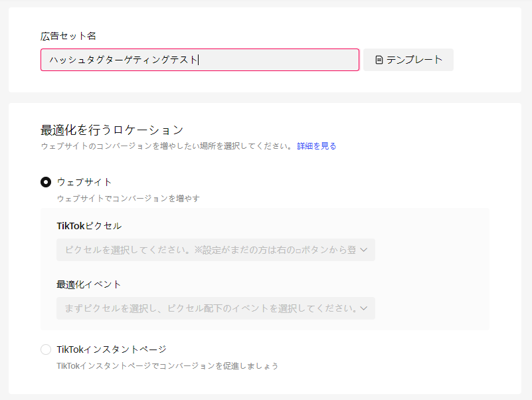532x400 pixels.
Task: Click the TikTokピクセル field label
Action: coord(89,226)
